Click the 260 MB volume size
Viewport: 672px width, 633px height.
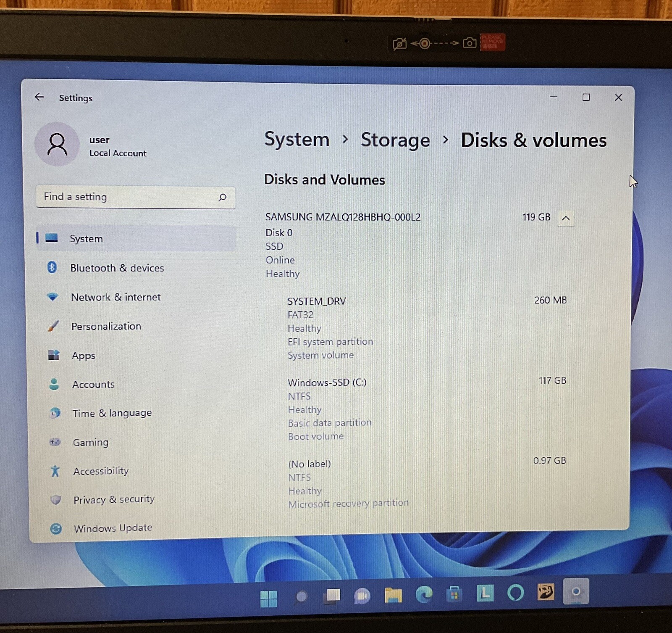[x=550, y=300]
